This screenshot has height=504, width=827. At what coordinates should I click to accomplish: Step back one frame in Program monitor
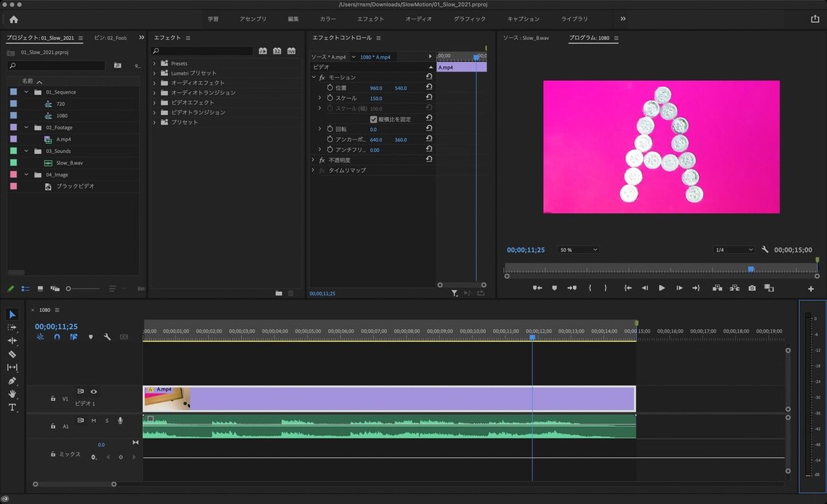(x=645, y=288)
